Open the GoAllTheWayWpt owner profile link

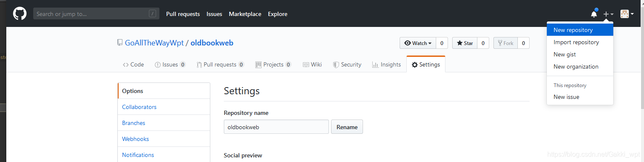154,43
